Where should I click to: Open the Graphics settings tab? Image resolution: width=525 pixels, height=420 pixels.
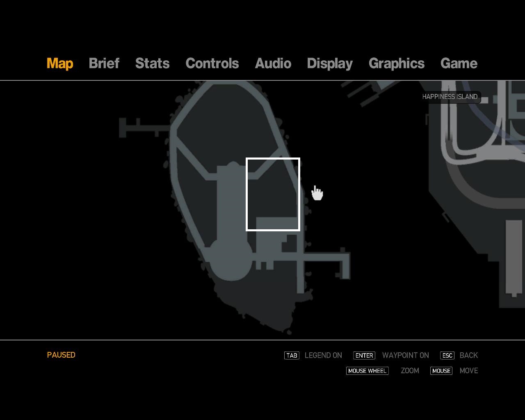397,64
